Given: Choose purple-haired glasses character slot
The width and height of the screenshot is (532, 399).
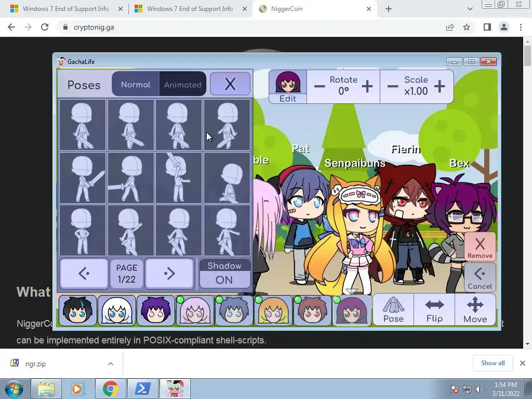Looking at the screenshot, I should (x=352, y=311).
